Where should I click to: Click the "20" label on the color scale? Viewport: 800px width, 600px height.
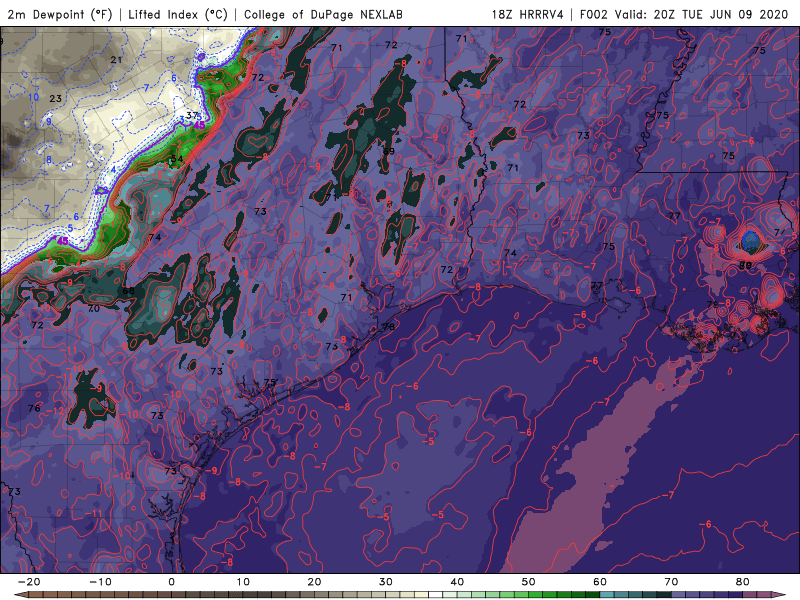click(314, 582)
